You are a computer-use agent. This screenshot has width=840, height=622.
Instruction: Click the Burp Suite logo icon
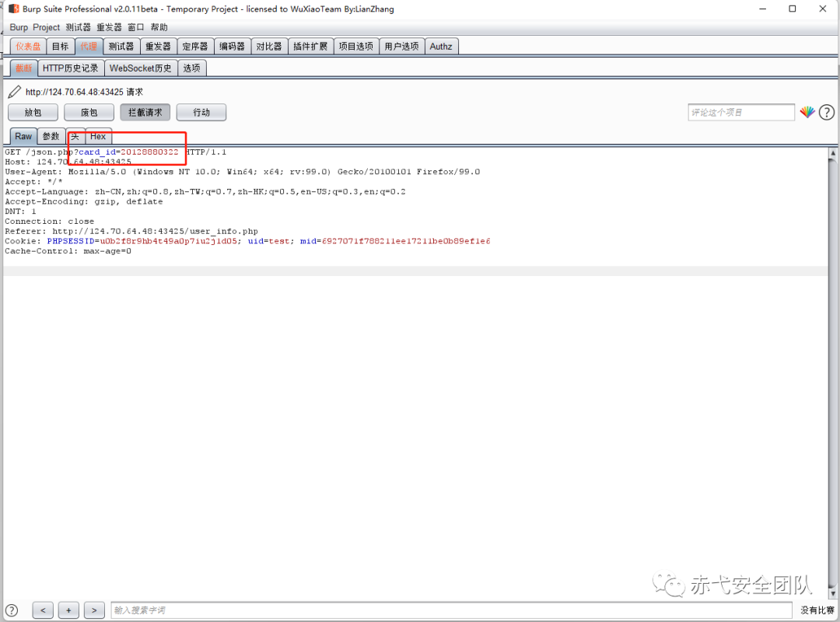[13, 9]
